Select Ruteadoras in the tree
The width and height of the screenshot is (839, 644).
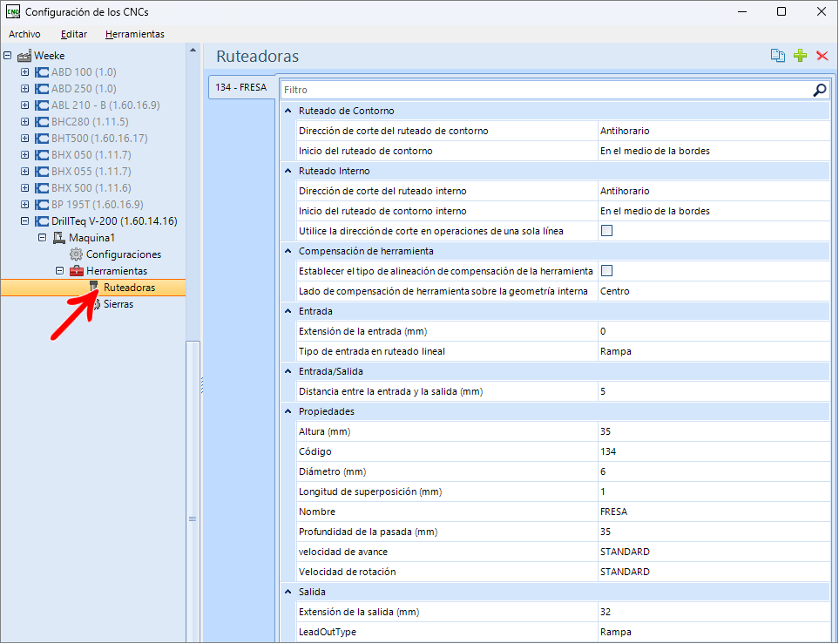click(130, 288)
